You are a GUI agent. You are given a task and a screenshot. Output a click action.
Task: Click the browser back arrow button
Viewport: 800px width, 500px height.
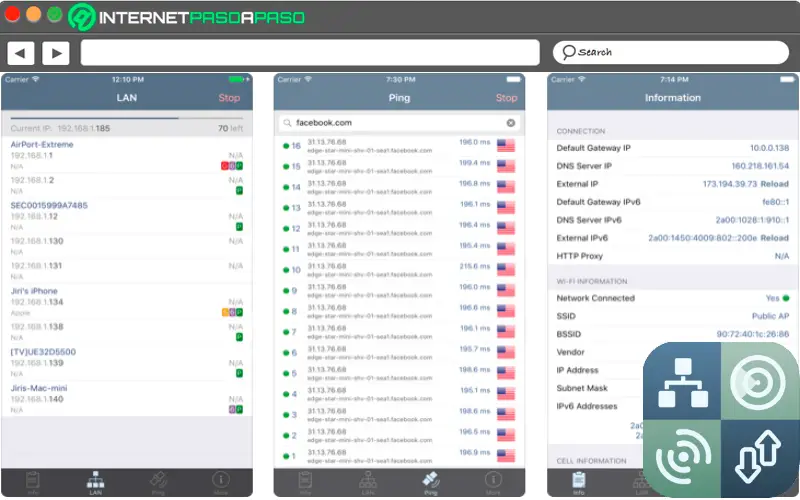20,53
